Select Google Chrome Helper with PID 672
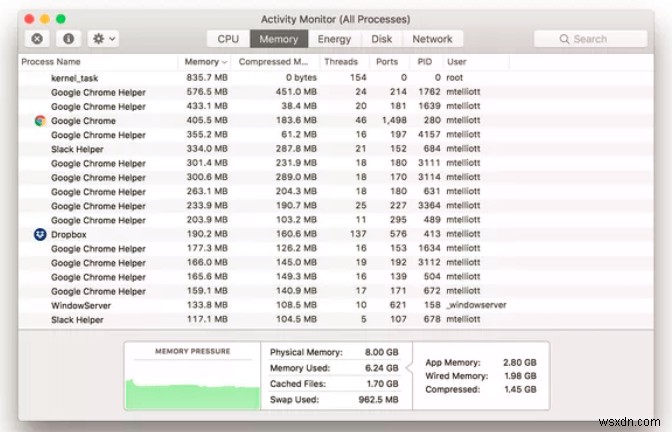 (x=336, y=291)
